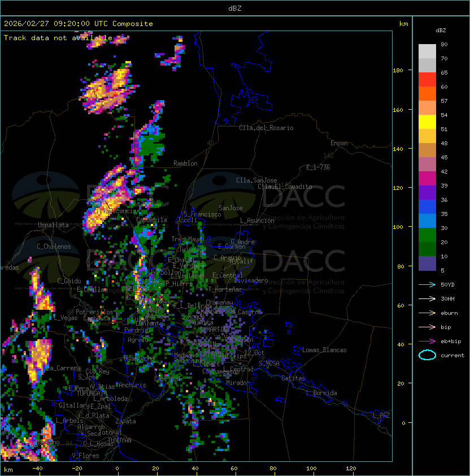Click the pink bip arrow legend icon

pos(427,327)
